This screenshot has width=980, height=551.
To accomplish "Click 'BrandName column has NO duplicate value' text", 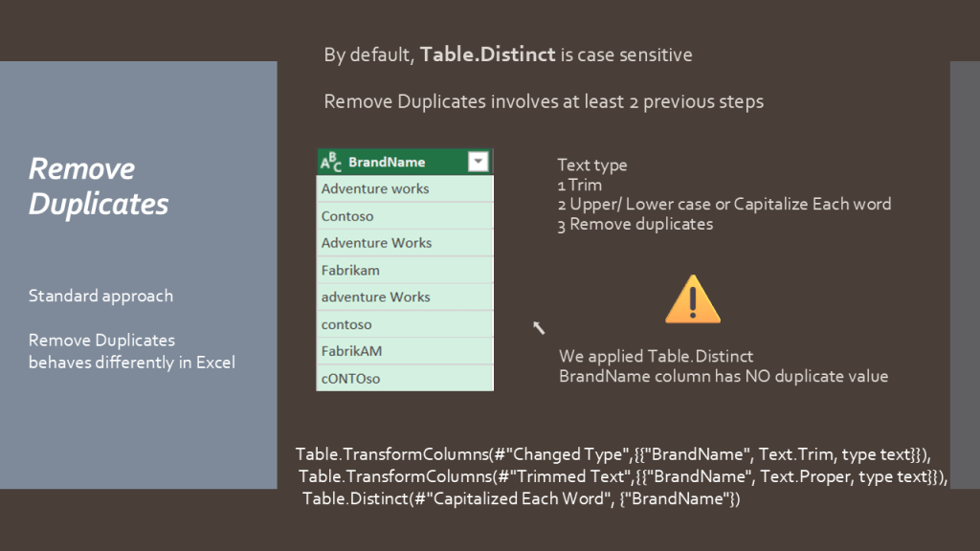I will point(723,376).
